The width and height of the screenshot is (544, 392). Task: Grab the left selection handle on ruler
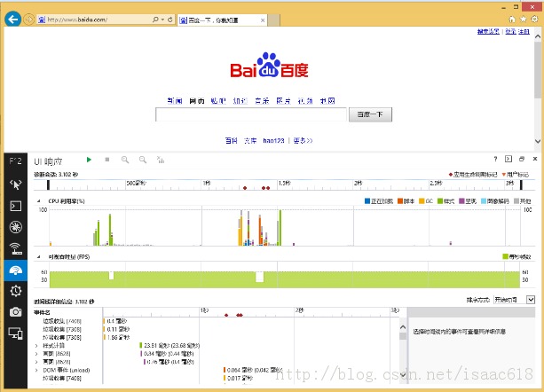coord(48,185)
